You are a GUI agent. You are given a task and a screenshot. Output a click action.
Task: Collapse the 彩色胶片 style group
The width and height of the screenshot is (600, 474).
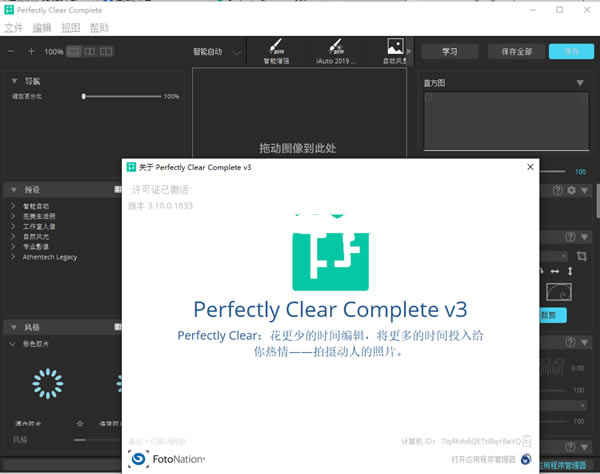(12, 344)
